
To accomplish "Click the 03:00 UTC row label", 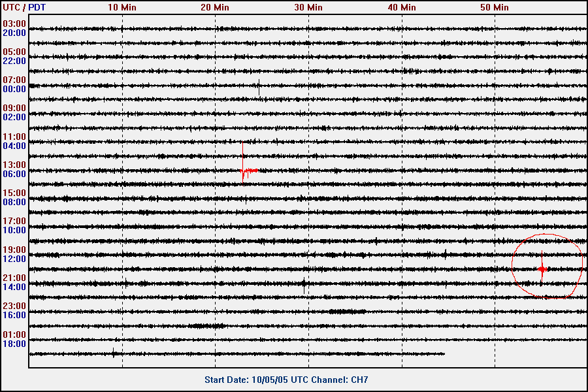I will 14,24.
